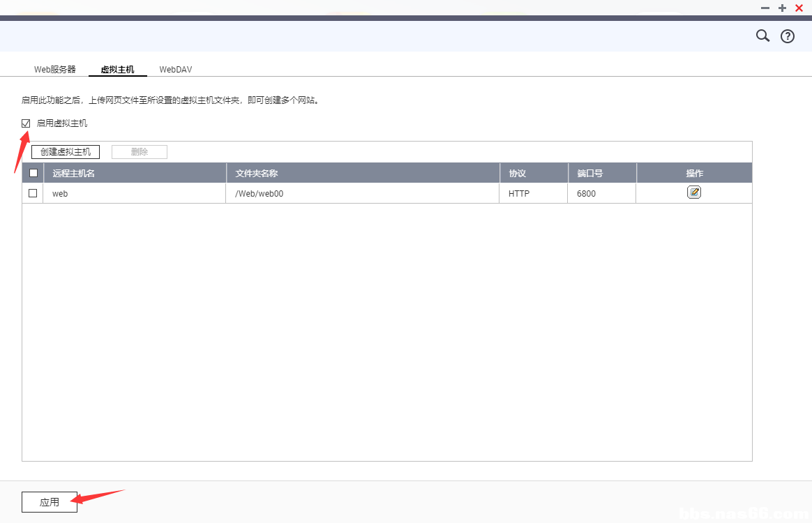812x523 pixels.
Task: Switch to the Web服务器 tab
Action: 55,70
